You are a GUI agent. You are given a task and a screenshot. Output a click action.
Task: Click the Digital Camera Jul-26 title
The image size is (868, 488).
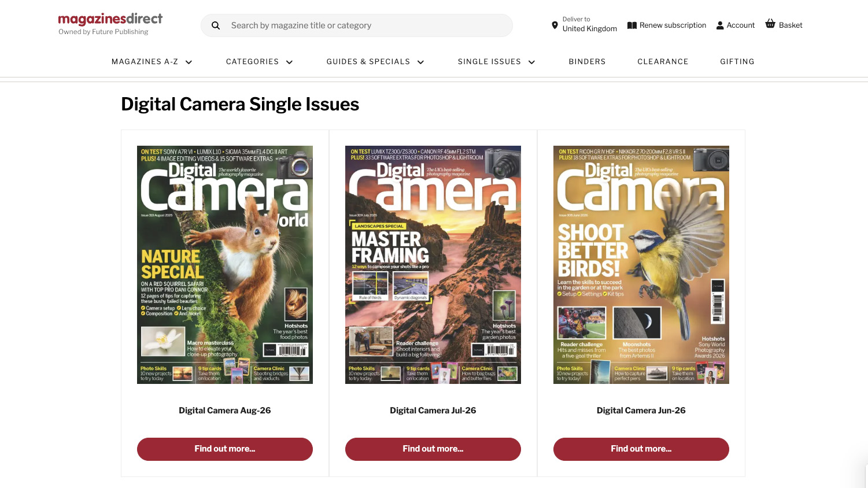[x=433, y=411]
